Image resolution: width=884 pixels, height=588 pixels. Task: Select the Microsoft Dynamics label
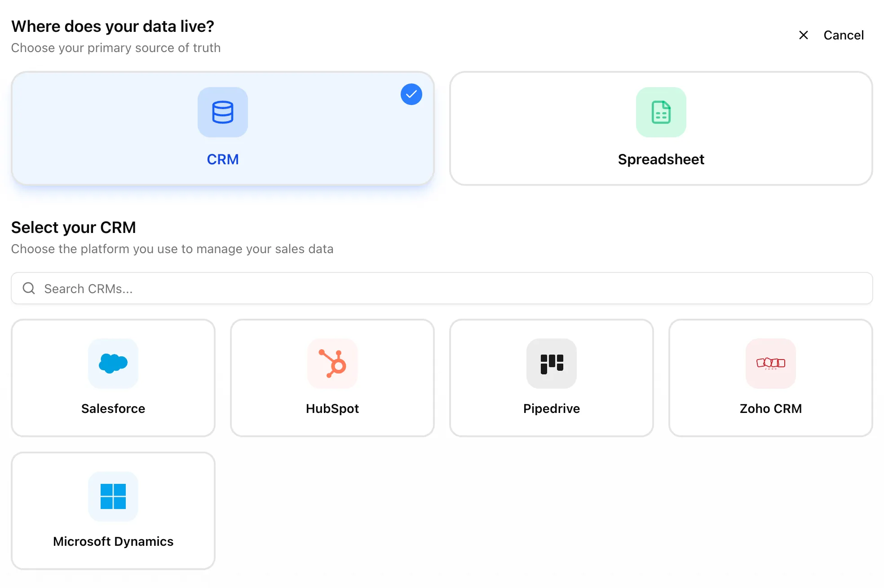point(113,541)
